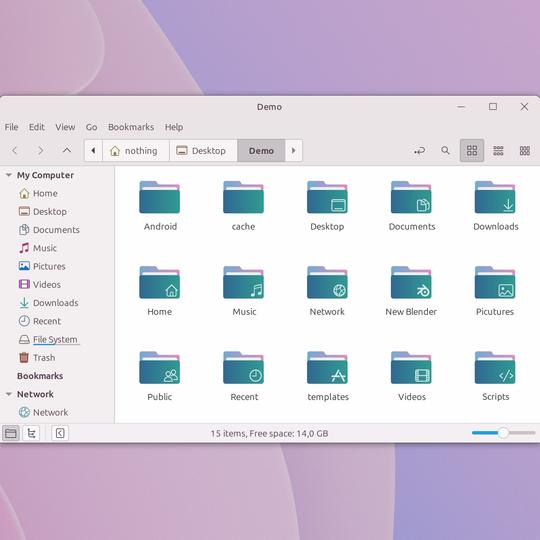
Task: Open Videos in the sidebar
Action: pos(40,284)
